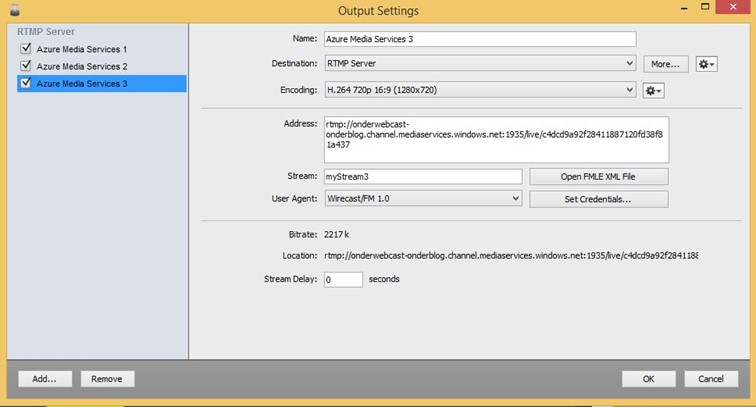Close the Output Settings window

click(733, 7)
